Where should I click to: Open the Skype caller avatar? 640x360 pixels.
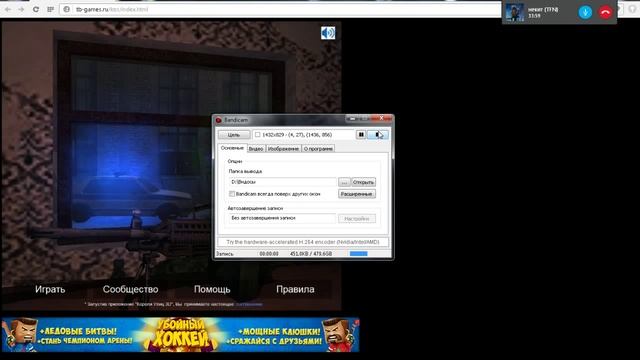click(x=515, y=12)
